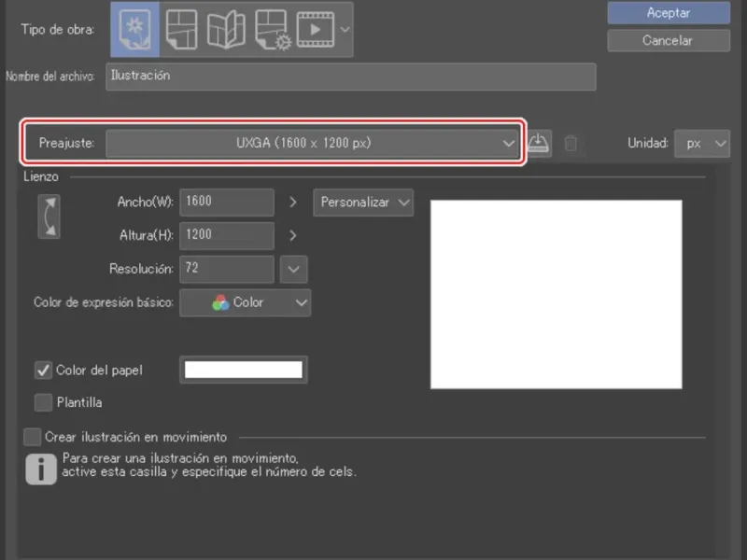Viewport: 747px width, 560px height.
Task: Click Aceptar to confirm
Action: [x=669, y=13]
